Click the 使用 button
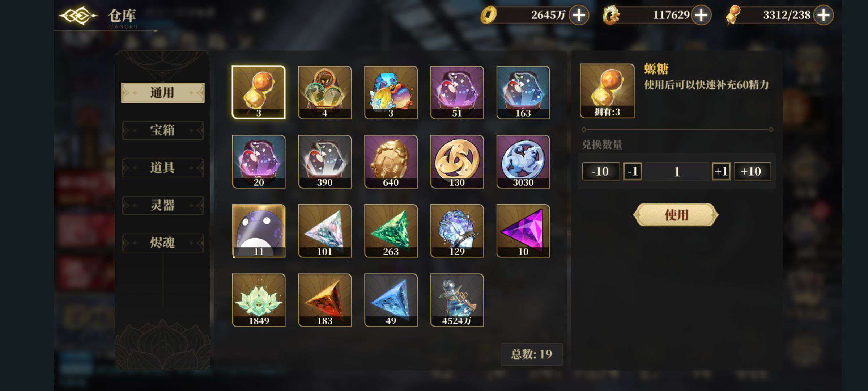The image size is (868, 391). (676, 215)
